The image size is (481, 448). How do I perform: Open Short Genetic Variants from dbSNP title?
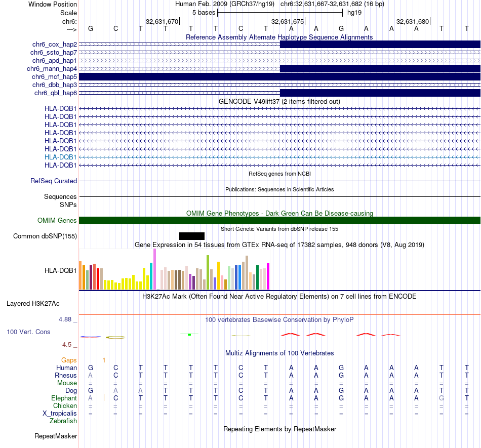point(279,229)
